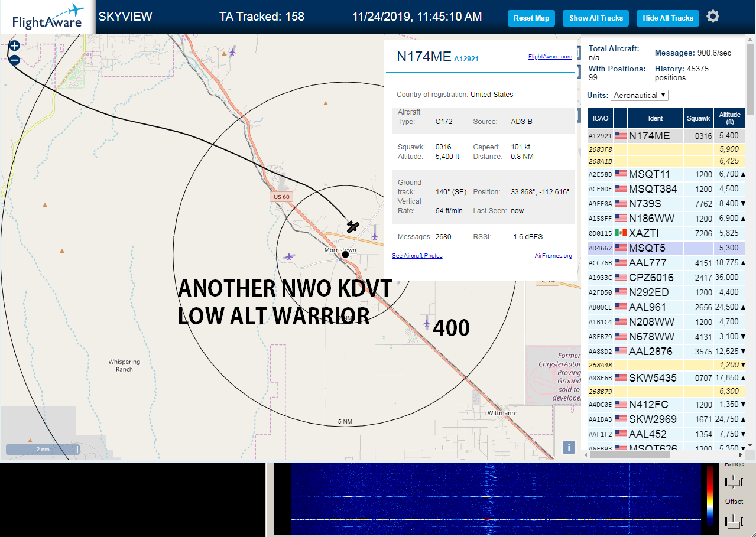Click the Range slider in the waterfall panel
Screen dimensions: 756x537
point(734,481)
